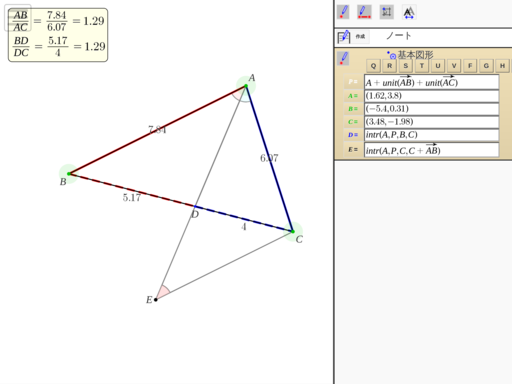
Task: Open the note editing icon beside ノート
Action: point(344,37)
